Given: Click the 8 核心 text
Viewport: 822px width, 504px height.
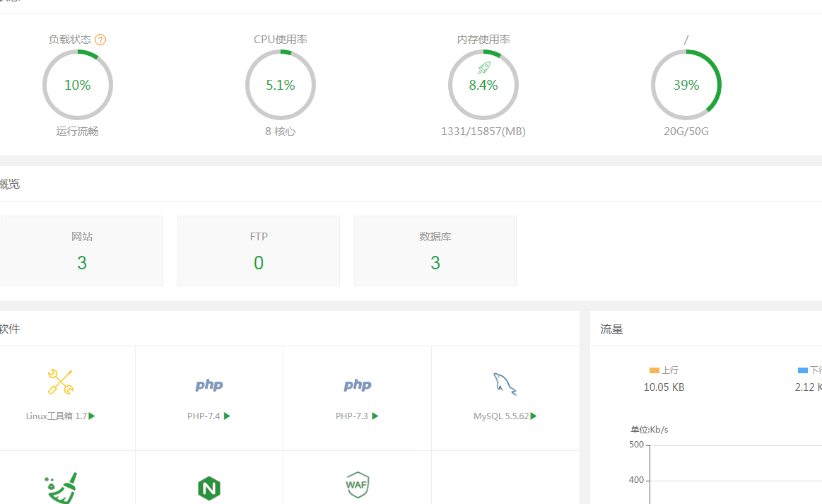Looking at the screenshot, I should tap(281, 131).
